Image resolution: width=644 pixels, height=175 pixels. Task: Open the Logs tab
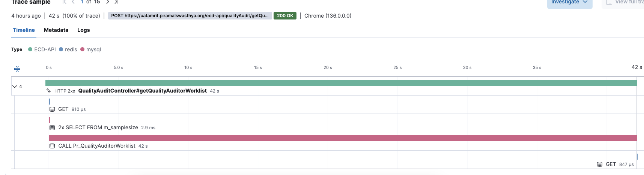pos(83,30)
